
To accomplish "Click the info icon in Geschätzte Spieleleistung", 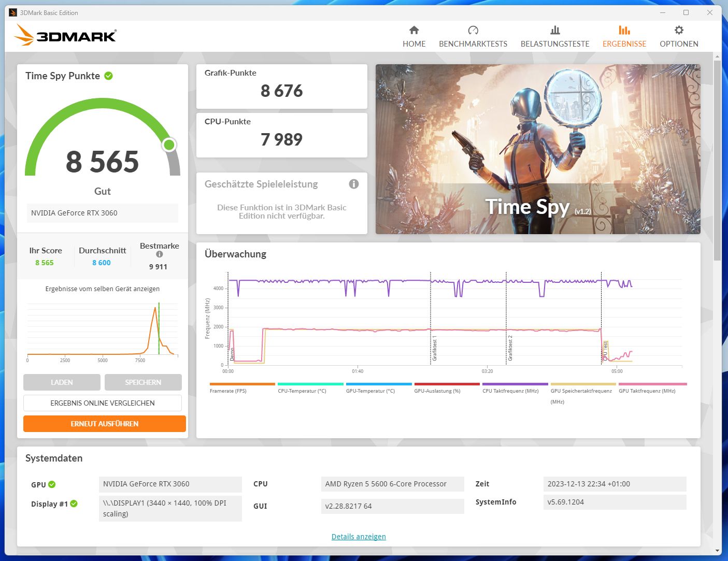I will (354, 184).
